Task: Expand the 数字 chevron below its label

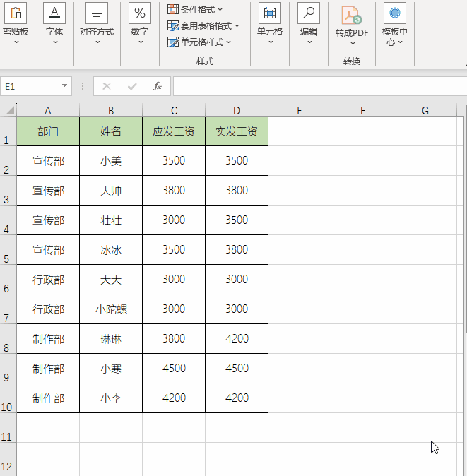Action: click(x=141, y=42)
